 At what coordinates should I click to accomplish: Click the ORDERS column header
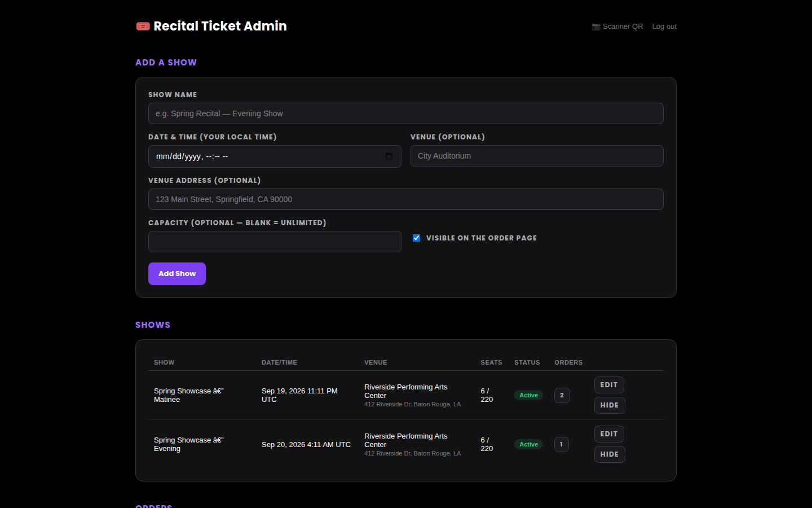point(568,362)
